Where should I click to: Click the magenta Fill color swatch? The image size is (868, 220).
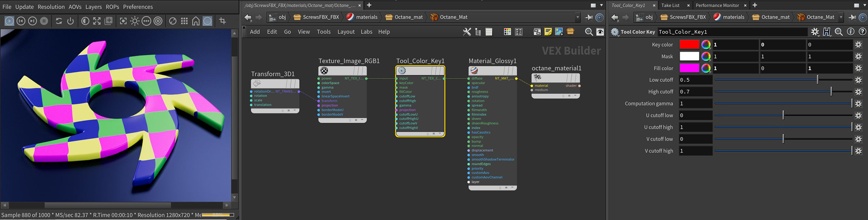(x=689, y=68)
